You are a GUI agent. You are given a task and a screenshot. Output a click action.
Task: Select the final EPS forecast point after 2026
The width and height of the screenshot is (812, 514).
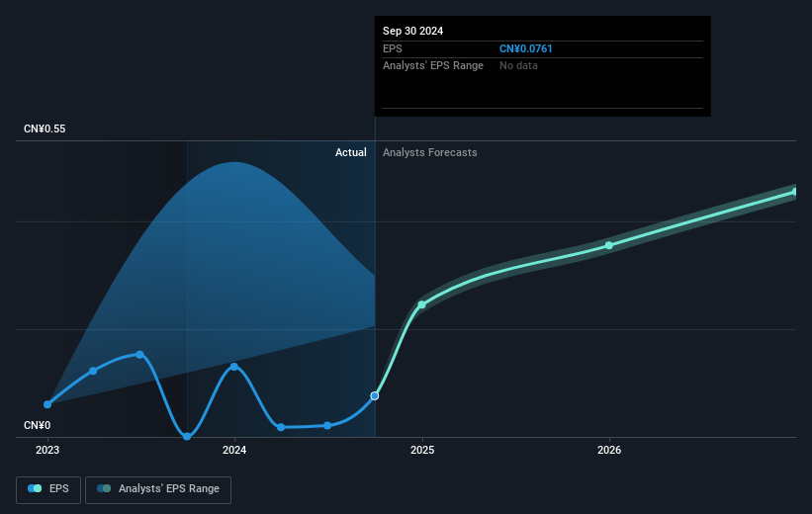(794, 192)
